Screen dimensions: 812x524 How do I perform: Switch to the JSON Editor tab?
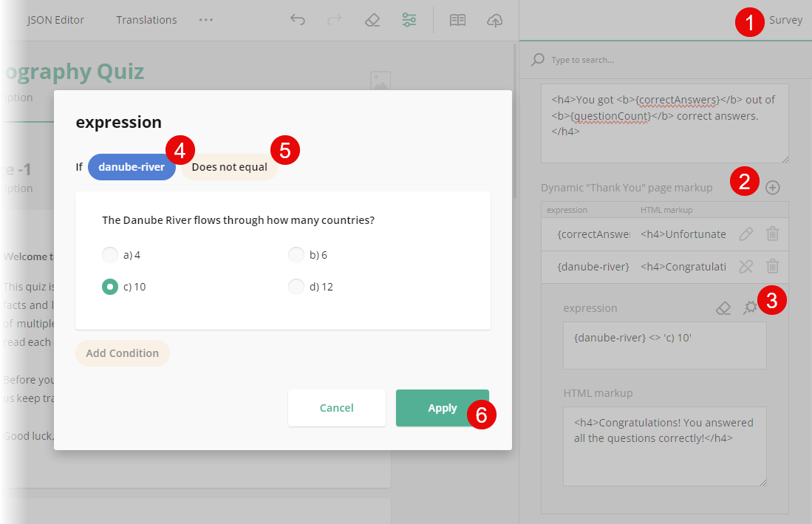[56, 20]
